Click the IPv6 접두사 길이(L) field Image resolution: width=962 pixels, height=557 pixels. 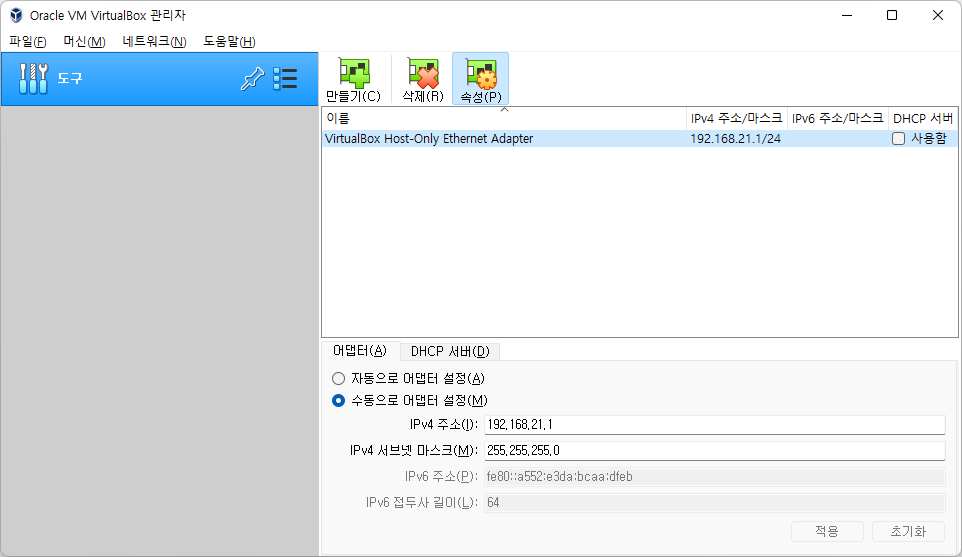[x=714, y=502]
